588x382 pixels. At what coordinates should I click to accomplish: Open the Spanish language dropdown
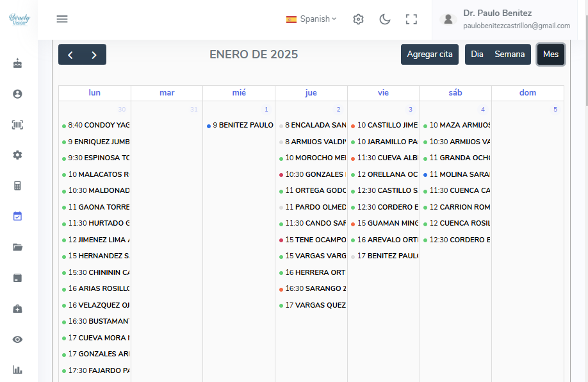311,19
